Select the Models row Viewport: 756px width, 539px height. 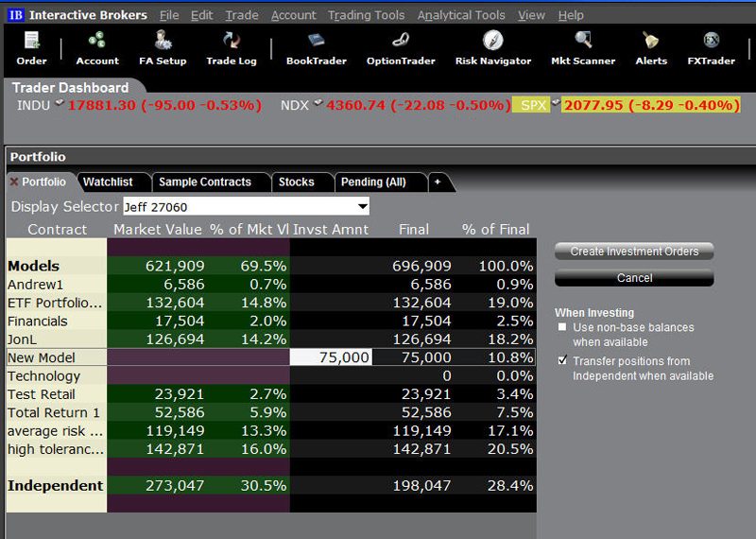tap(271, 266)
